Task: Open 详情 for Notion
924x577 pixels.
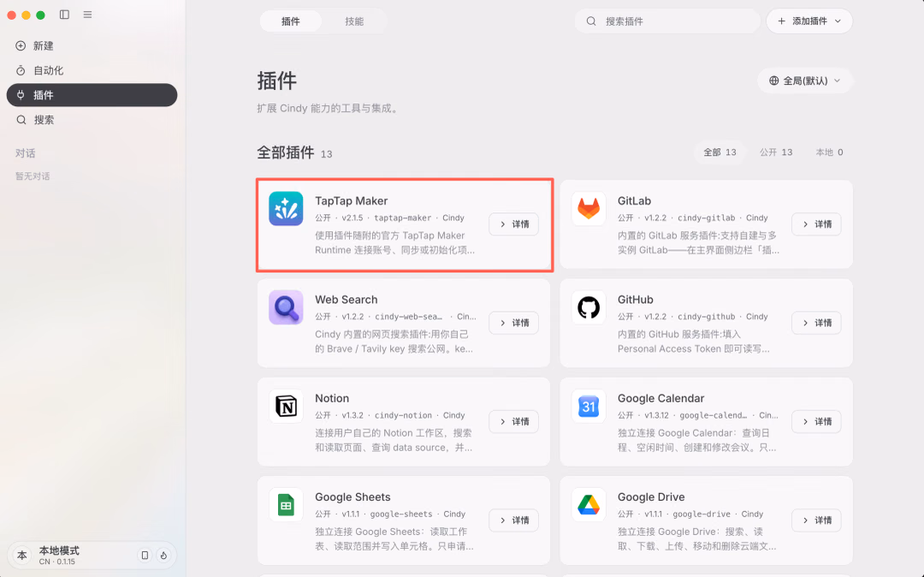Action: [514, 421]
